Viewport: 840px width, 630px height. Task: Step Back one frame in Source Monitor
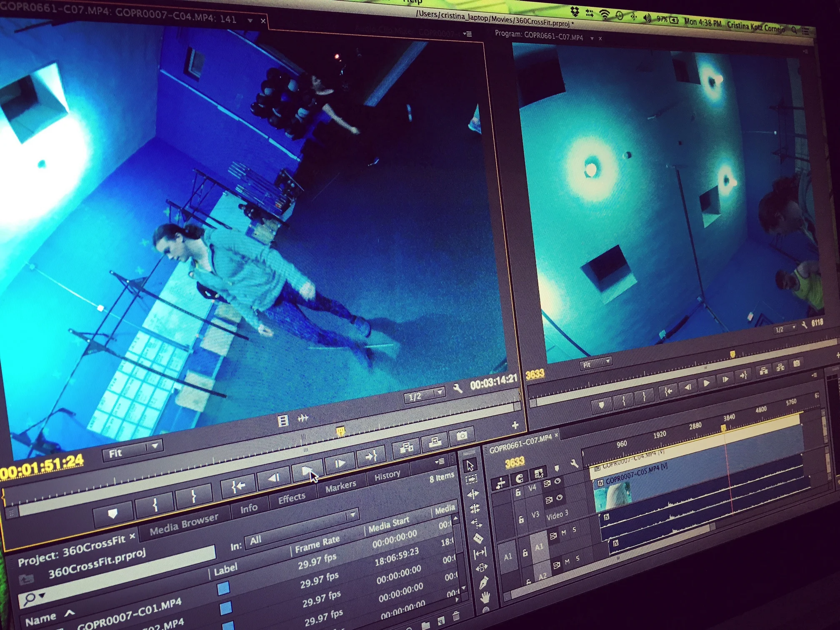click(x=274, y=478)
